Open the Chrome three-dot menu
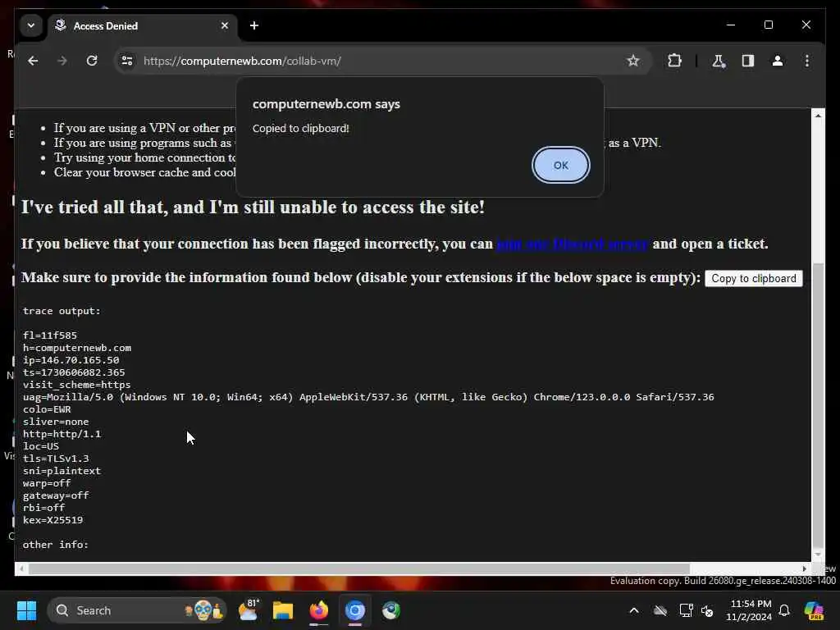 point(807,61)
